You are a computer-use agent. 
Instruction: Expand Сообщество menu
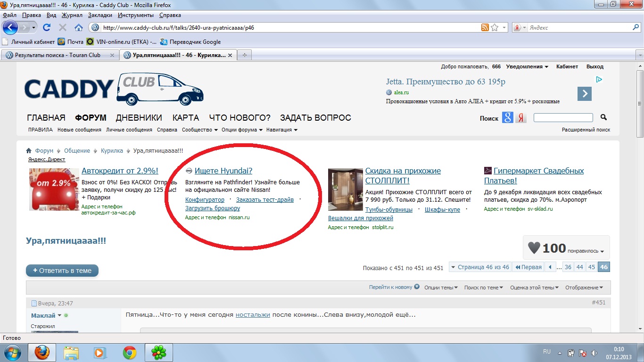pos(200,130)
